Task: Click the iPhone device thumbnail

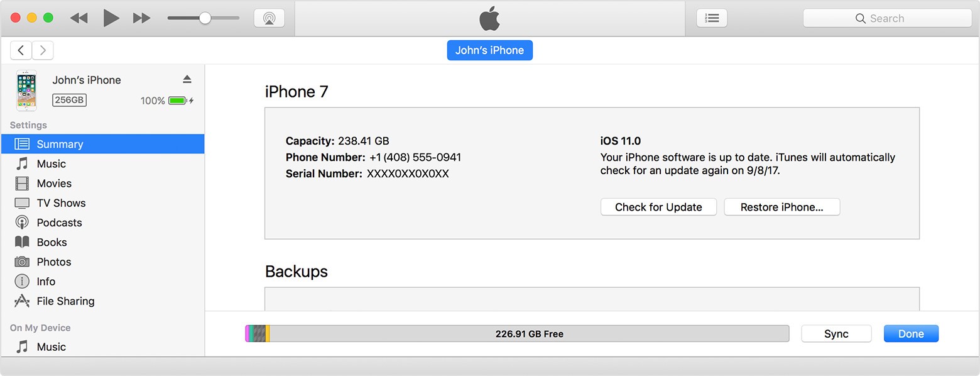Action: tap(26, 91)
